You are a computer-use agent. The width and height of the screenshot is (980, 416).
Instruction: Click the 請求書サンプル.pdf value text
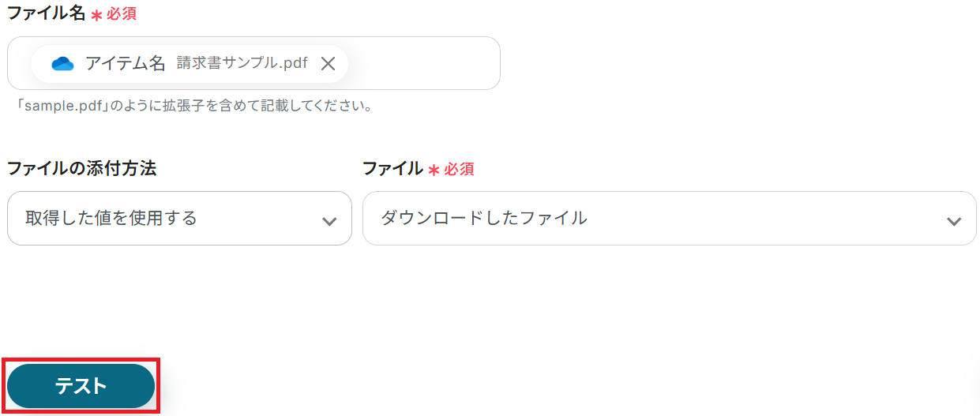pos(242,64)
